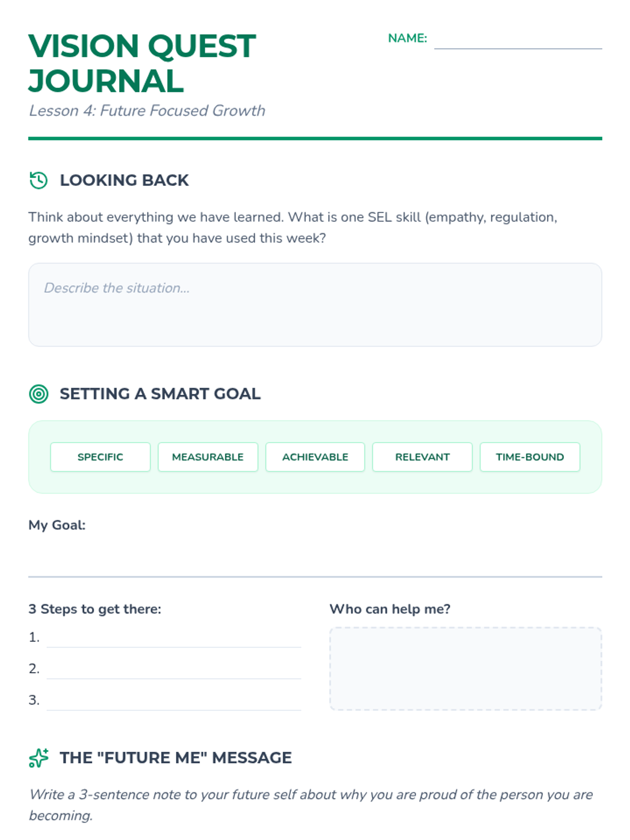Screen dimensions: 630x840
Task: Click the target icon beside Setting a SMART Goal
Action: click(x=38, y=394)
